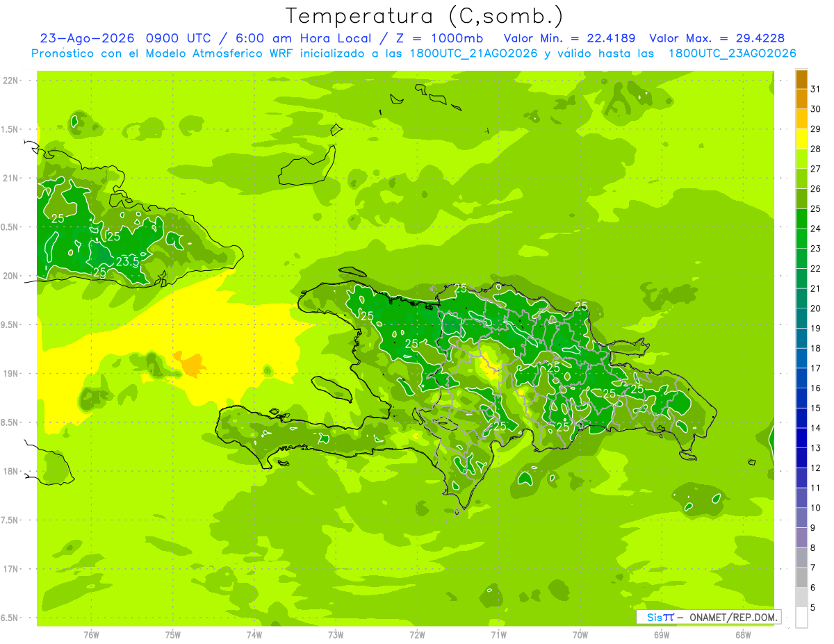
Task: Click the yellow swatch between 29 and 28
Action: coord(801,139)
